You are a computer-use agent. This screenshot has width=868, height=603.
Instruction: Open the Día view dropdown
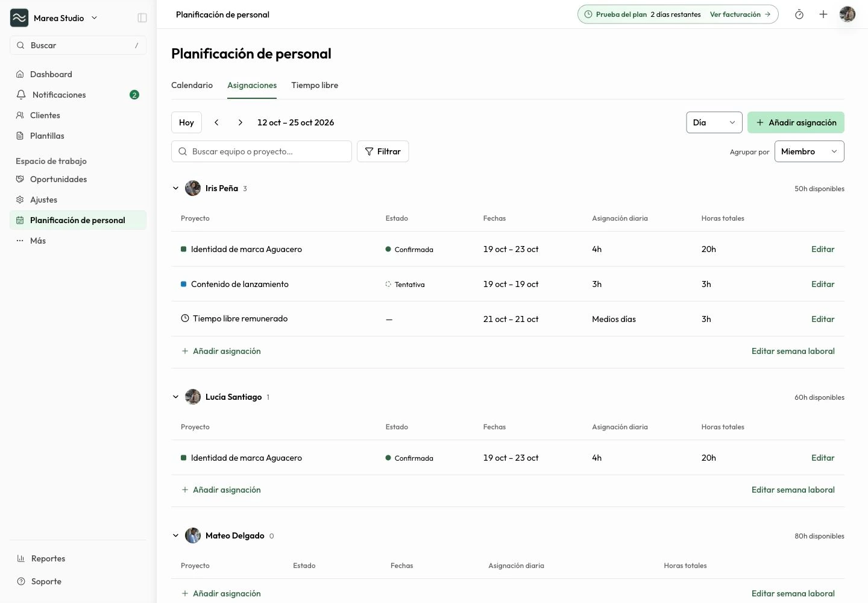point(714,122)
